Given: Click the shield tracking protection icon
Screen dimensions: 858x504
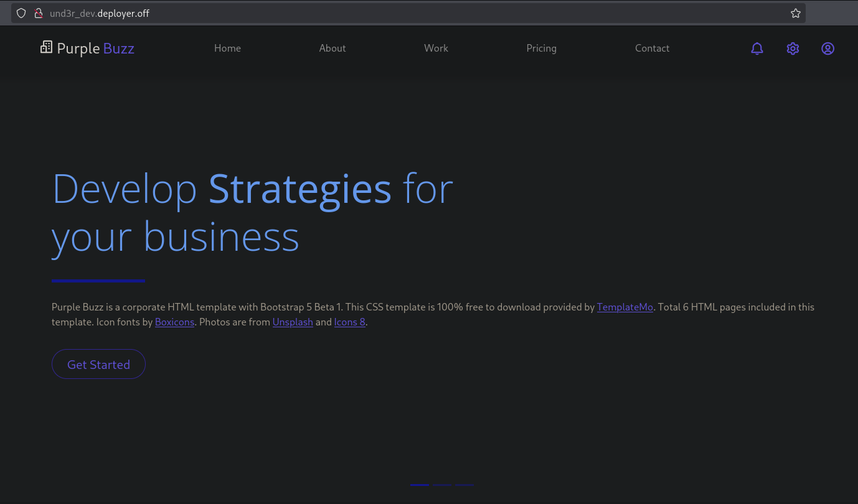Looking at the screenshot, I should tap(21, 13).
